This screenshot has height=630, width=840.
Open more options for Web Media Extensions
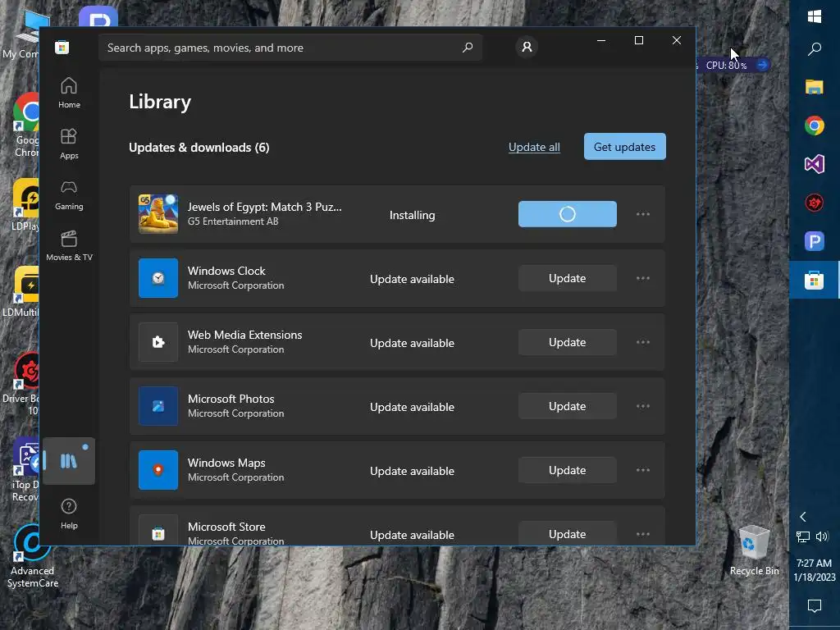click(x=643, y=342)
